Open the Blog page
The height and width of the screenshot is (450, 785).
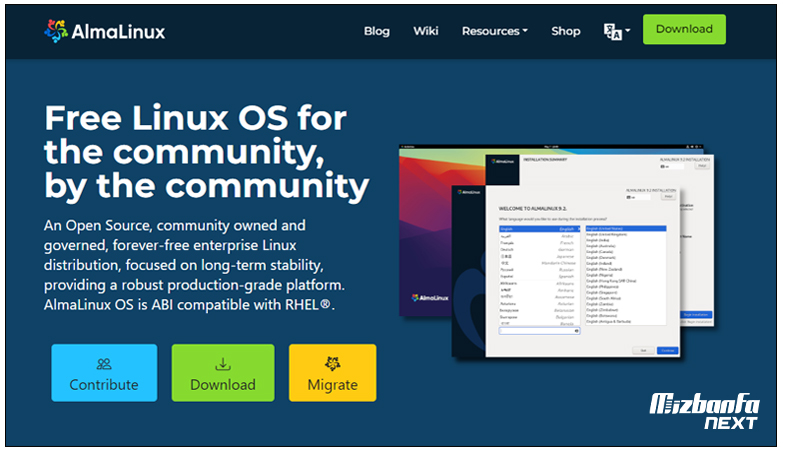[x=376, y=31]
